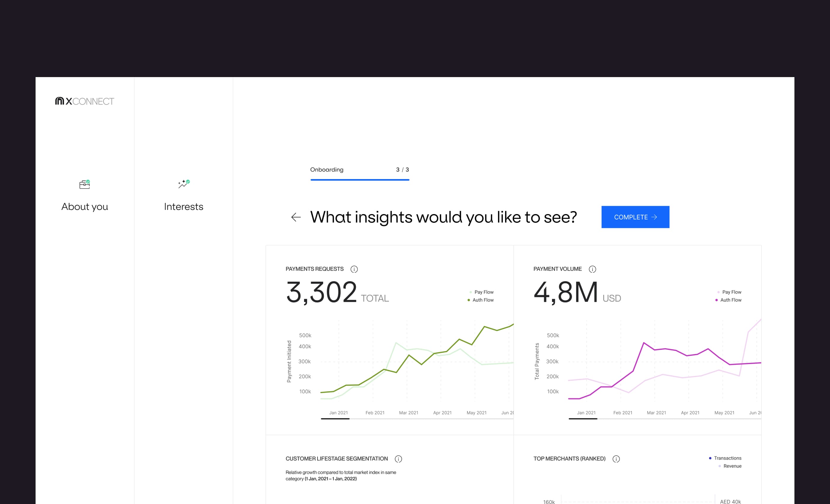Toggle Revenue legend in Top Merchants
Screen dimensions: 830x504
730,466
